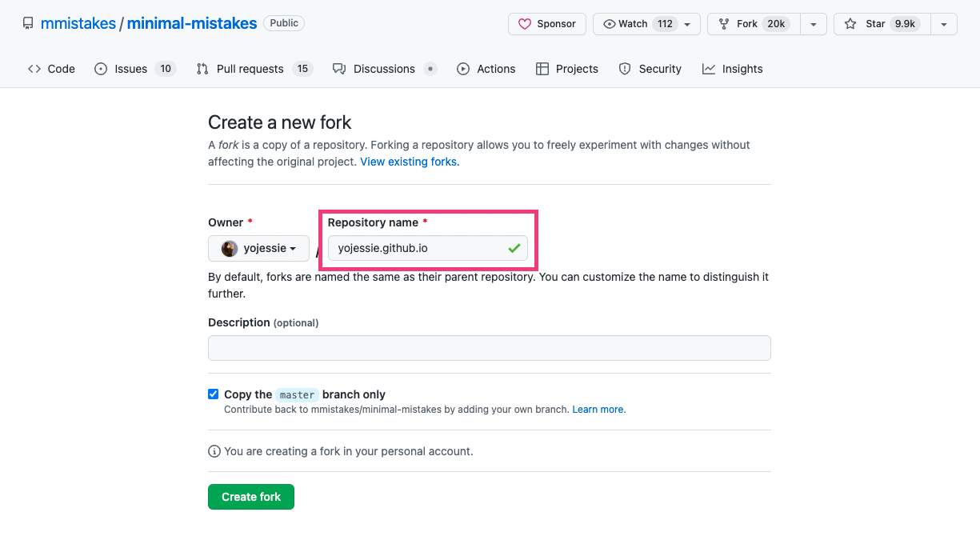Click the yojessie avatar in Owner selector
980x540 pixels.
point(230,249)
